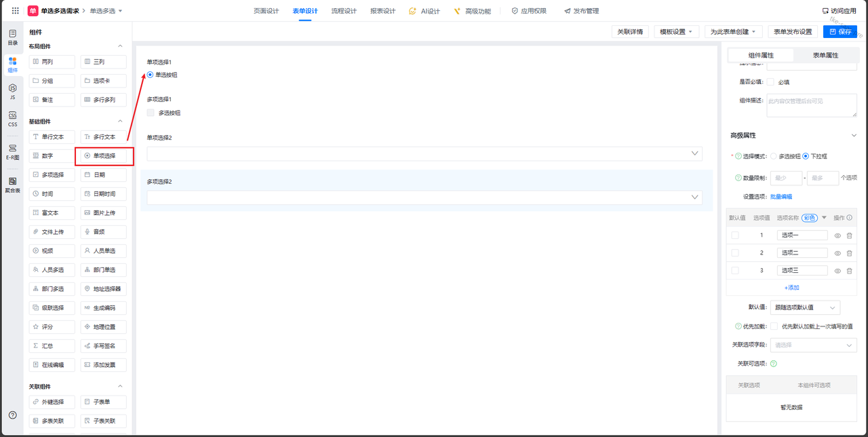The height and width of the screenshot is (437, 868).
Task: Set 选项三 as default value checkbox
Action: (x=735, y=271)
